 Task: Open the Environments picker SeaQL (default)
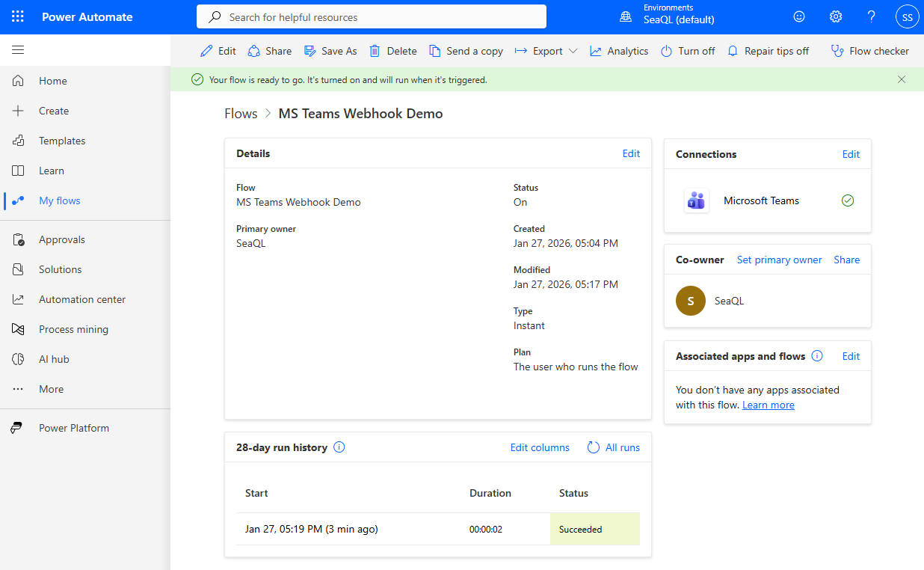tap(668, 16)
